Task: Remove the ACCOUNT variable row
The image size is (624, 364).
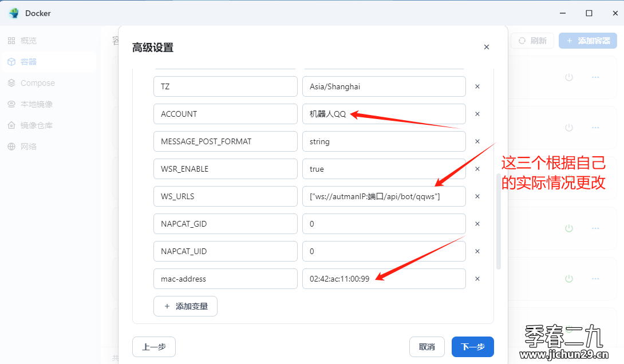Action: (x=477, y=114)
